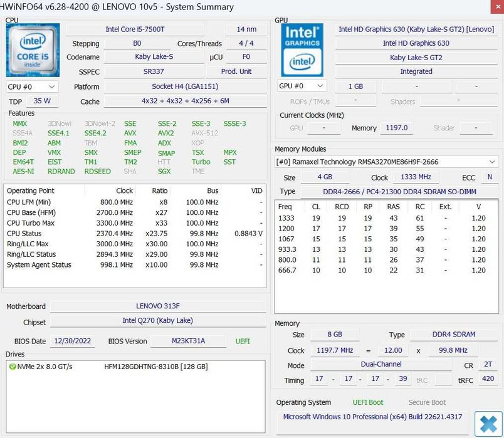Click the Intel HD Graphics 630 [Lenovo] field
The image size is (504, 438).
click(416, 29)
